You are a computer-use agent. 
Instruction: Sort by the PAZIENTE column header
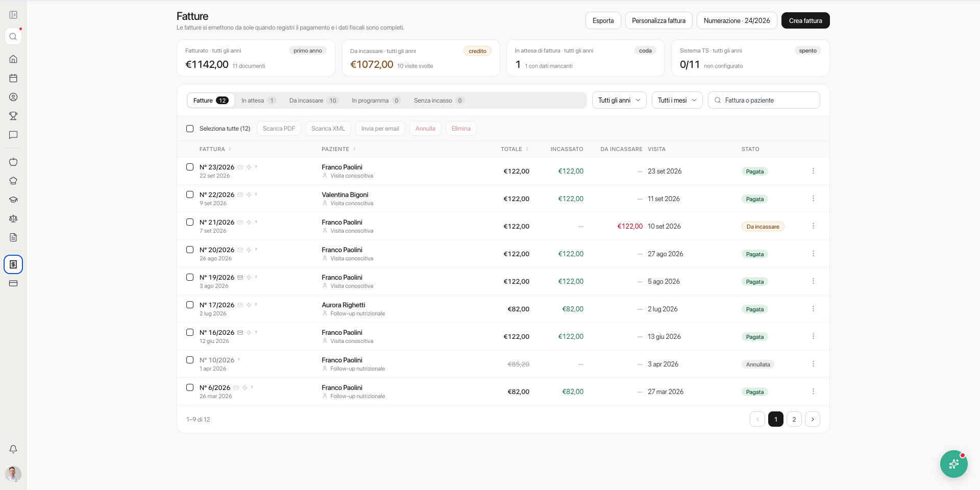click(339, 149)
